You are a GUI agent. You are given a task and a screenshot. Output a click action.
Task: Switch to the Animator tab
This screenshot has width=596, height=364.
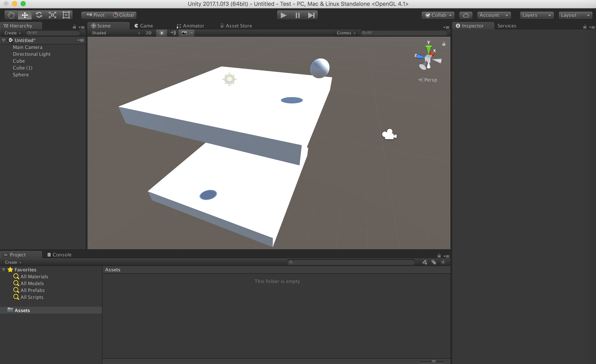(191, 26)
